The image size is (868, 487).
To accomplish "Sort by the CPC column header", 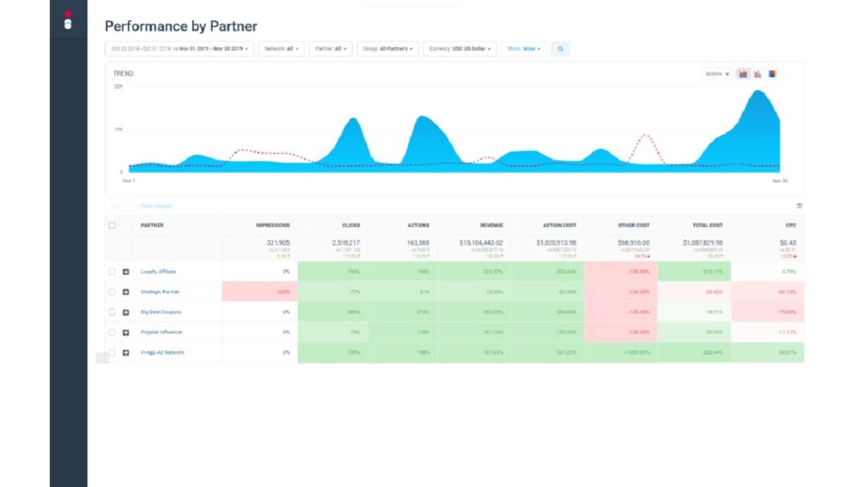I will click(791, 225).
